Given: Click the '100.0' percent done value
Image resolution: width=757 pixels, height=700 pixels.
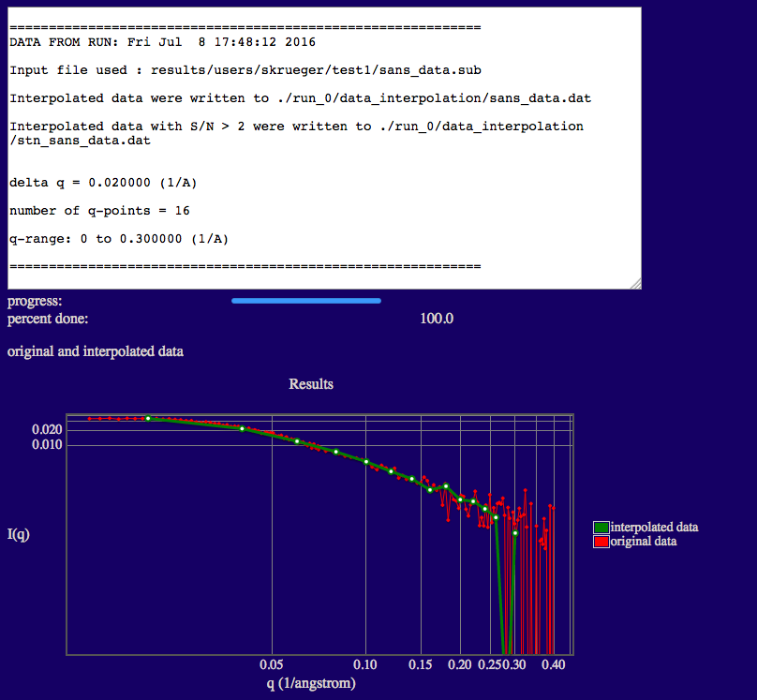Looking at the screenshot, I should pos(437,319).
